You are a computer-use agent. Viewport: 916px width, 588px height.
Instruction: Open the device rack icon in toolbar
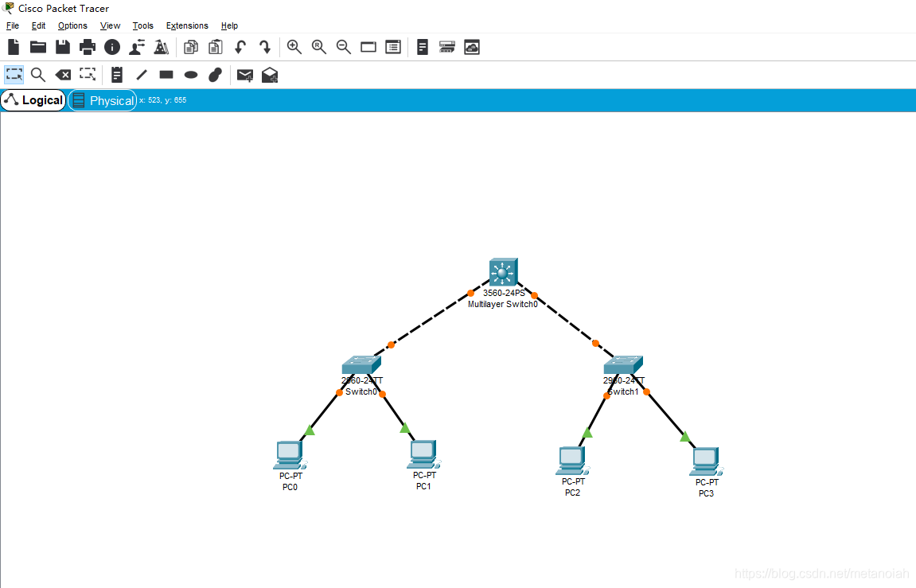pyautogui.click(x=447, y=47)
